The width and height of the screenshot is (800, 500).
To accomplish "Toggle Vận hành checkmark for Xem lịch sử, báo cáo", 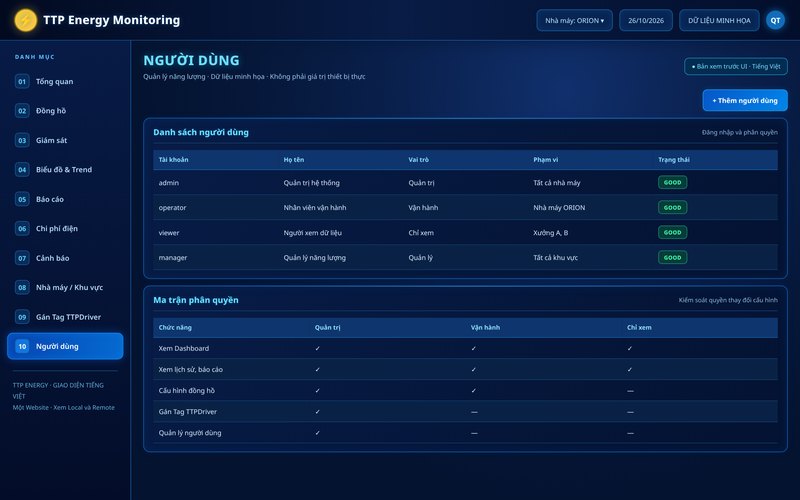I will coord(473,369).
